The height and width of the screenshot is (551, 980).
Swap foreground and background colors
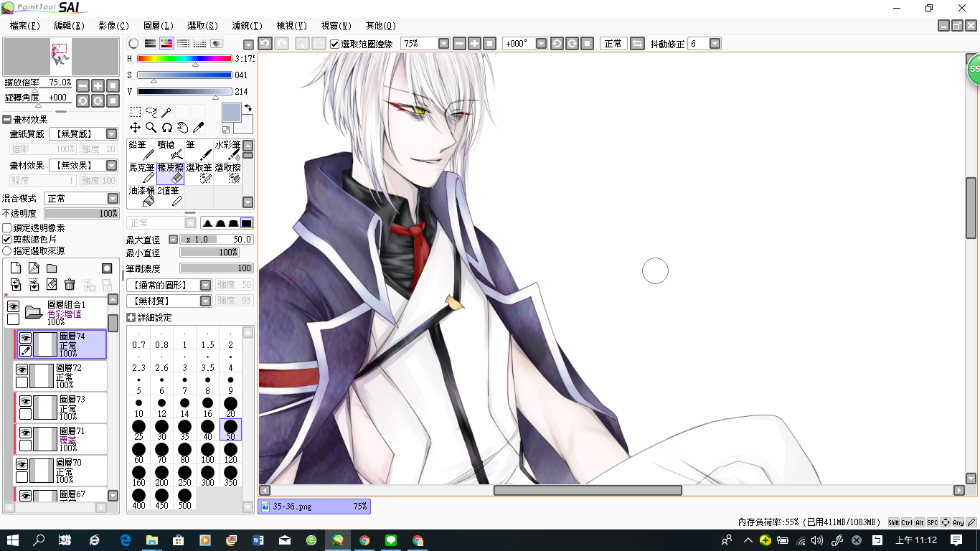click(x=248, y=108)
